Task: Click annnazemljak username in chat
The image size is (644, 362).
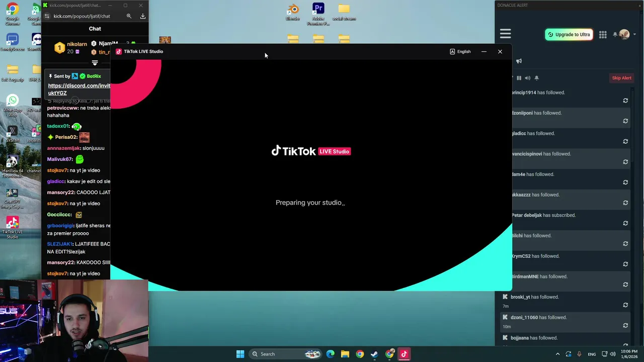Action: tap(63, 148)
